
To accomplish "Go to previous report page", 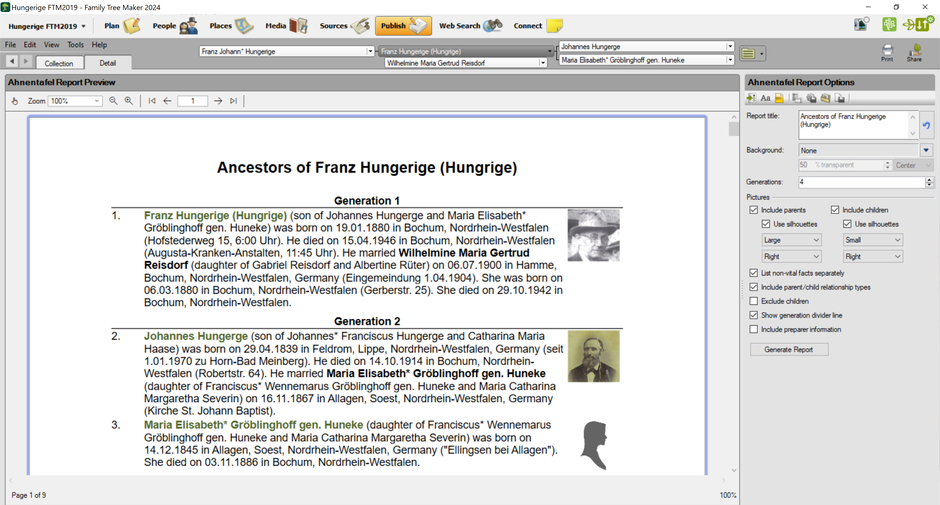I will click(167, 101).
